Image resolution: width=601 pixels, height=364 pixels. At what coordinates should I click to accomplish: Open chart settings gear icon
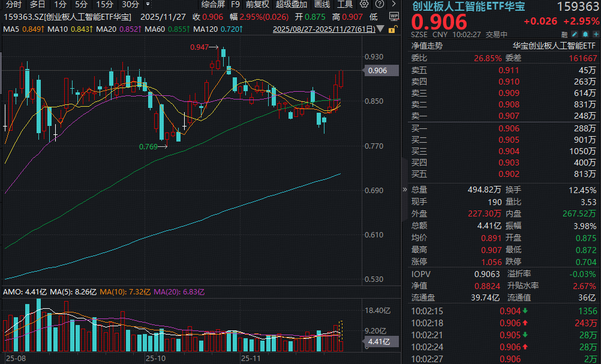pyautogui.click(x=364, y=4)
